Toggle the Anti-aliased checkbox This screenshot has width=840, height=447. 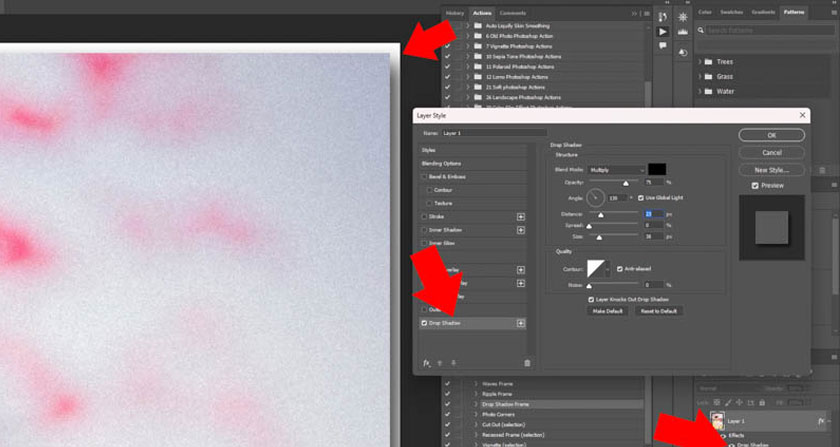pyautogui.click(x=620, y=269)
